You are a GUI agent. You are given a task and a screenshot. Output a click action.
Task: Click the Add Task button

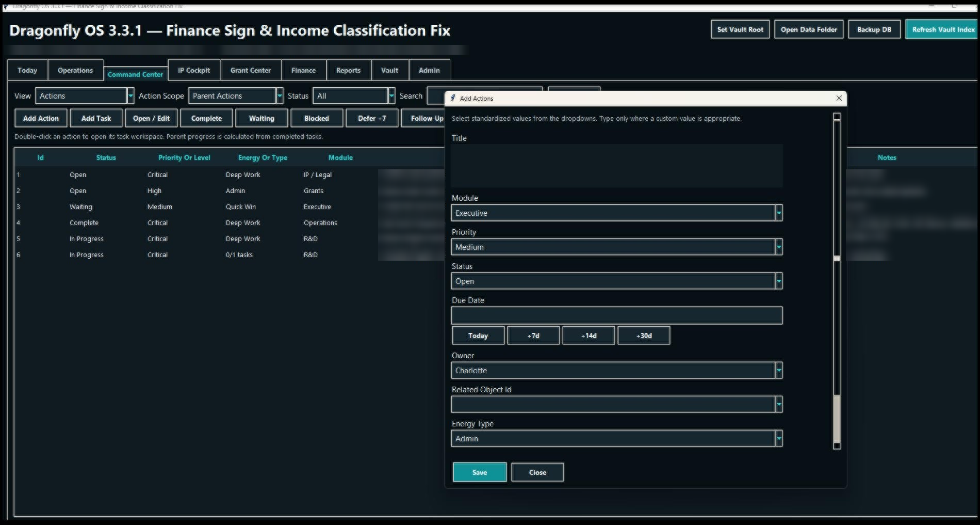tap(96, 118)
